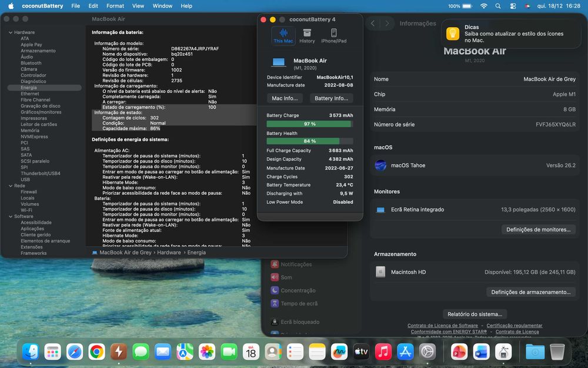Click the Dicas lightbulb notification icon
The image size is (588, 368).
[453, 34]
